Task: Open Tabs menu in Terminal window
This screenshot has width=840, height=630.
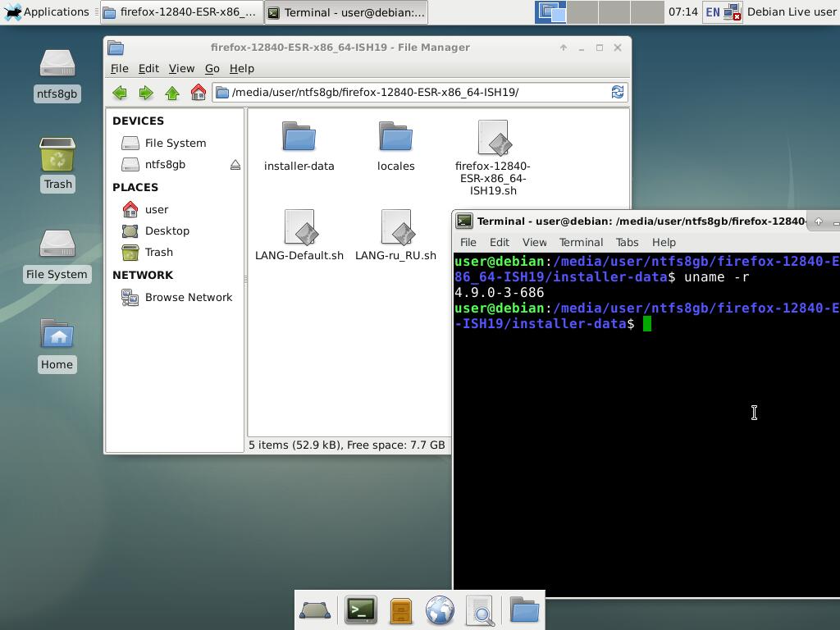Action: click(x=627, y=243)
